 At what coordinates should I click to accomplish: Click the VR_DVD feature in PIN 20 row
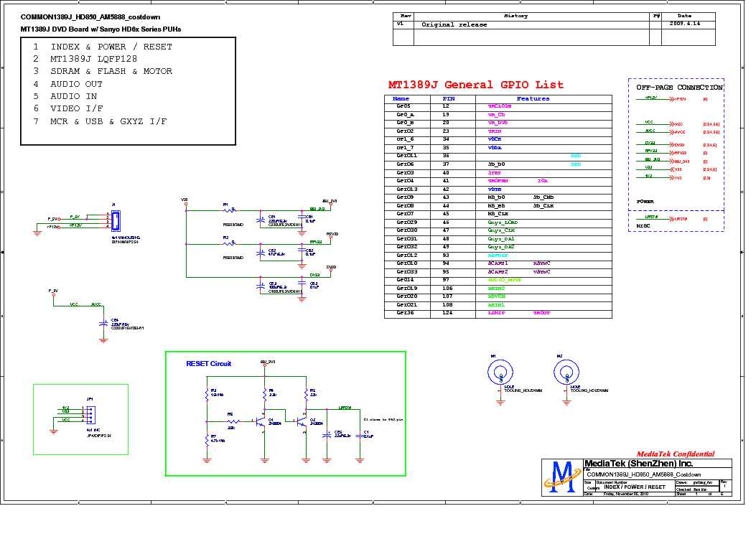pos(498,123)
